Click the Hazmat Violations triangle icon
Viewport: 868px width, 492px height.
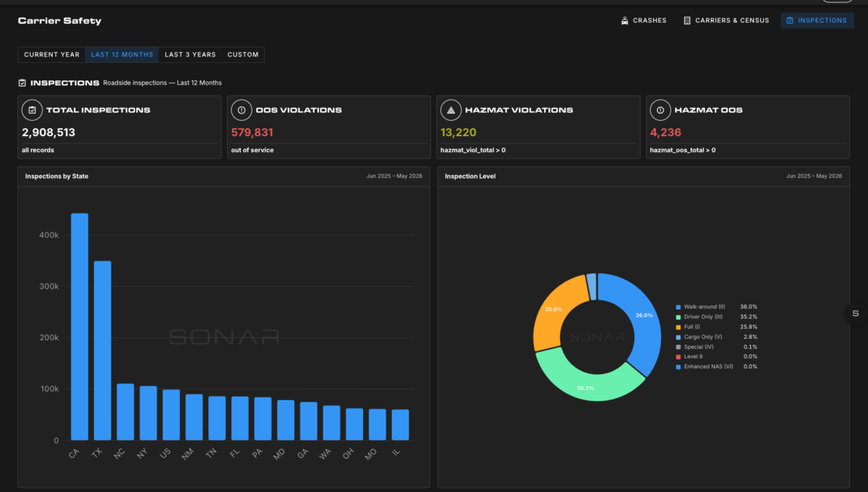[450, 110]
